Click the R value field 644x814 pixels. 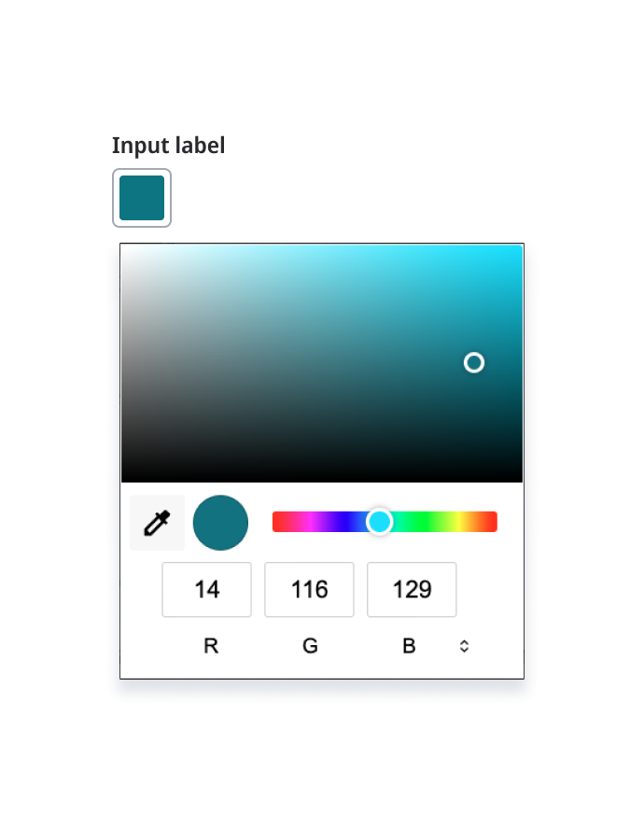click(206, 589)
